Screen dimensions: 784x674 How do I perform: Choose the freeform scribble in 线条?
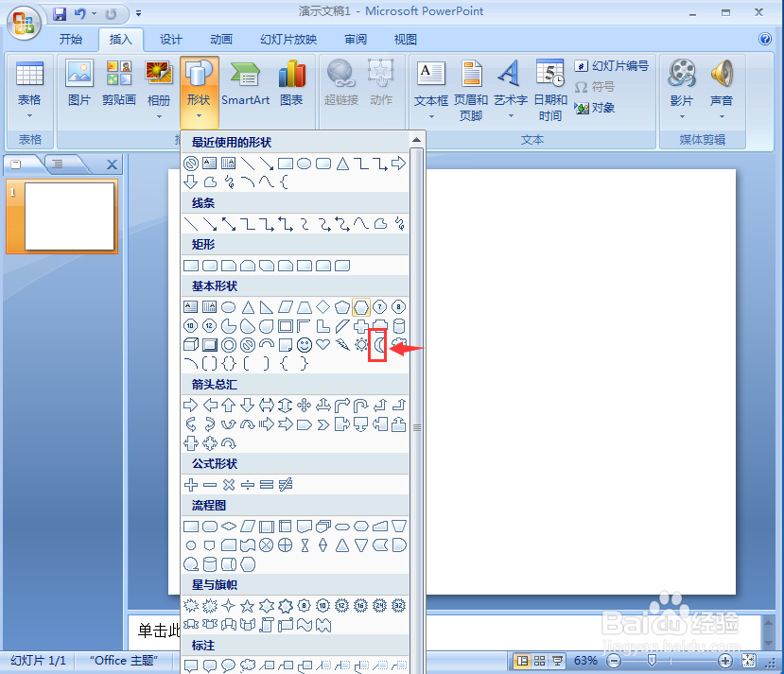pyautogui.click(x=399, y=223)
